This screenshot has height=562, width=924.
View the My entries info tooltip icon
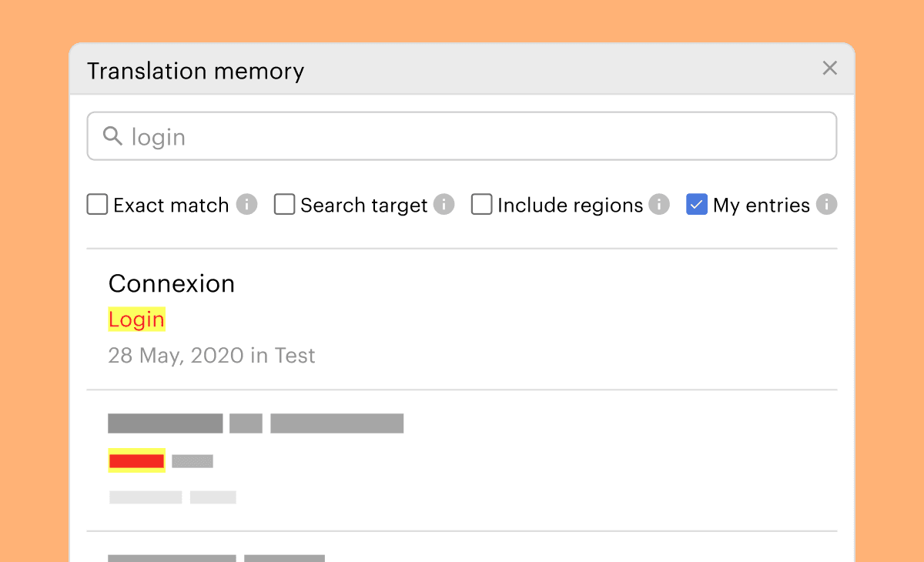pyautogui.click(x=826, y=205)
